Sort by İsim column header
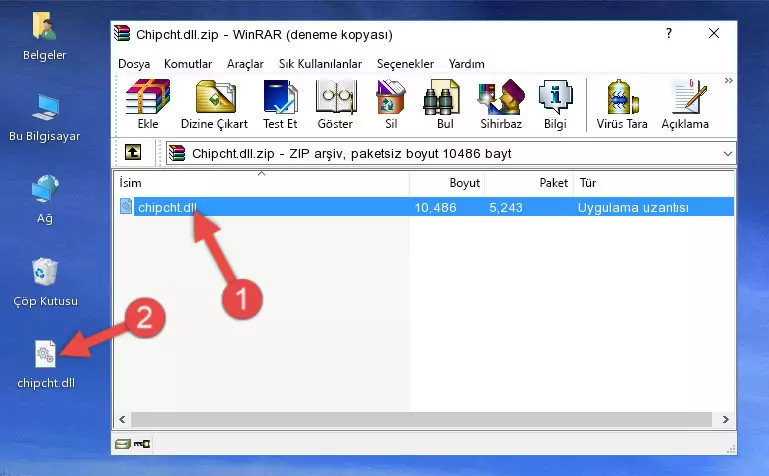The height and width of the screenshot is (476, 769). coord(262,183)
